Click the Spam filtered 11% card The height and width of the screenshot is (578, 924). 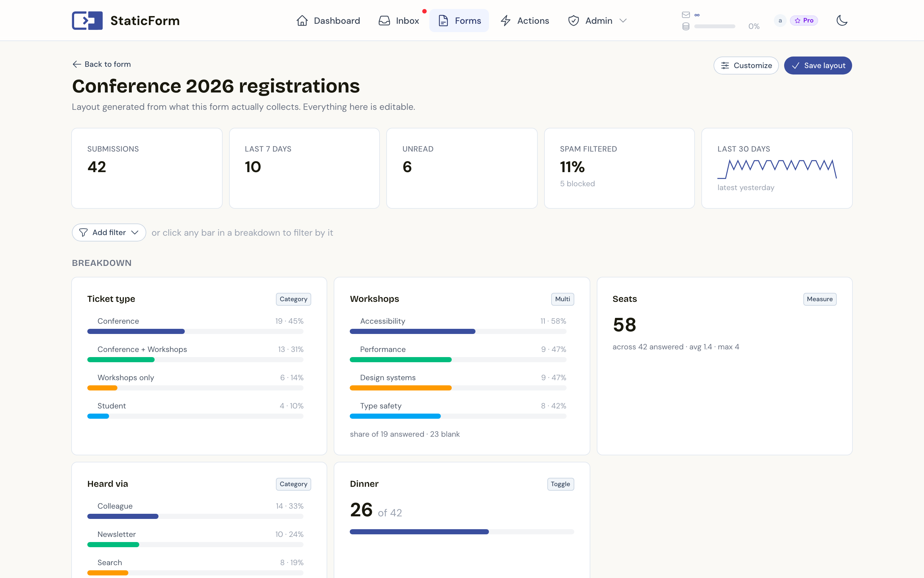pos(619,168)
